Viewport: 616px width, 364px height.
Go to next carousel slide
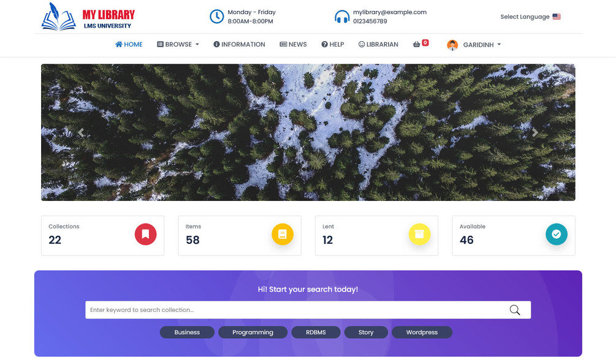point(534,132)
